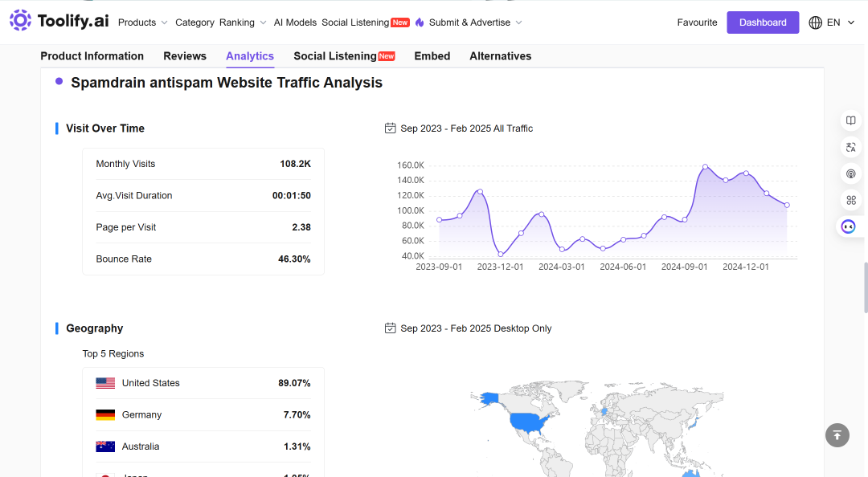The height and width of the screenshot is (477, 868).
Task: Click the United States 89.07% value
Action: [x=294, y=383]
